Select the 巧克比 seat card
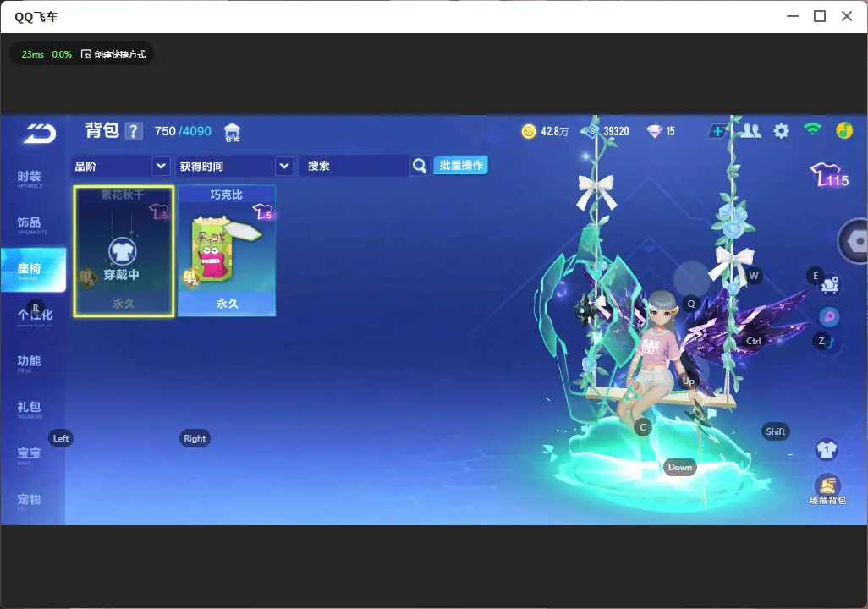 pos(227,251)
